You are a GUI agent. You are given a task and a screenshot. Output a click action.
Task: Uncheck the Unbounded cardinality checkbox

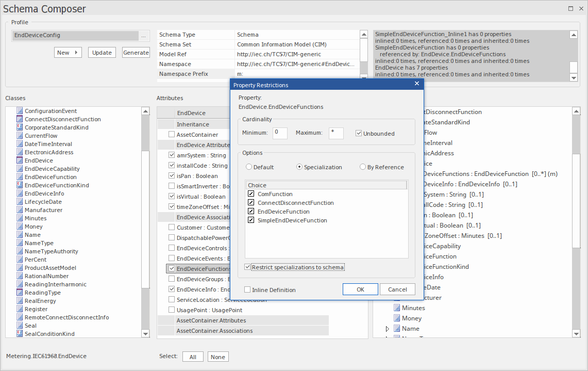tap(359, 133)
